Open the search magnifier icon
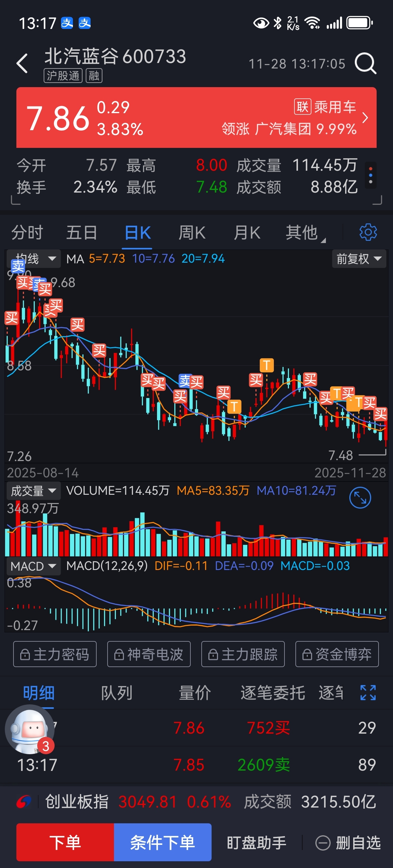This screenshot has width=393, height=868. click(365, 63)
